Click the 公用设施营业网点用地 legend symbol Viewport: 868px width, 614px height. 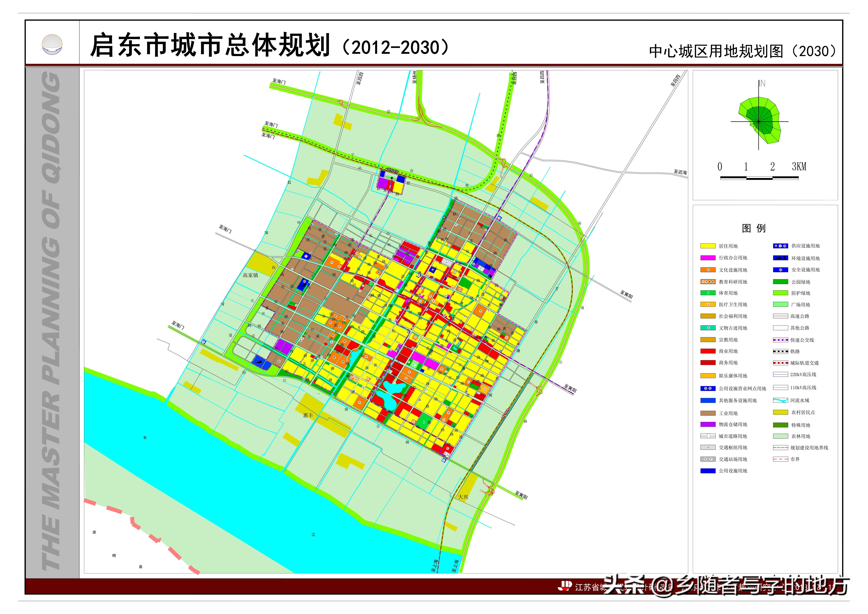point(708,389)
